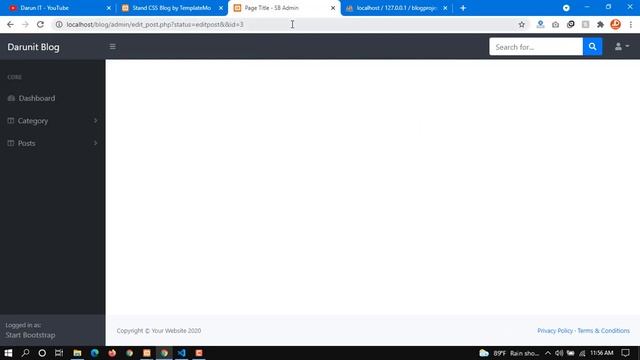Viewport: 640px width, 360px height.
Task: Follow the Privacy Policy footer link
Action: pyautogui.click(x=555, y=331)
